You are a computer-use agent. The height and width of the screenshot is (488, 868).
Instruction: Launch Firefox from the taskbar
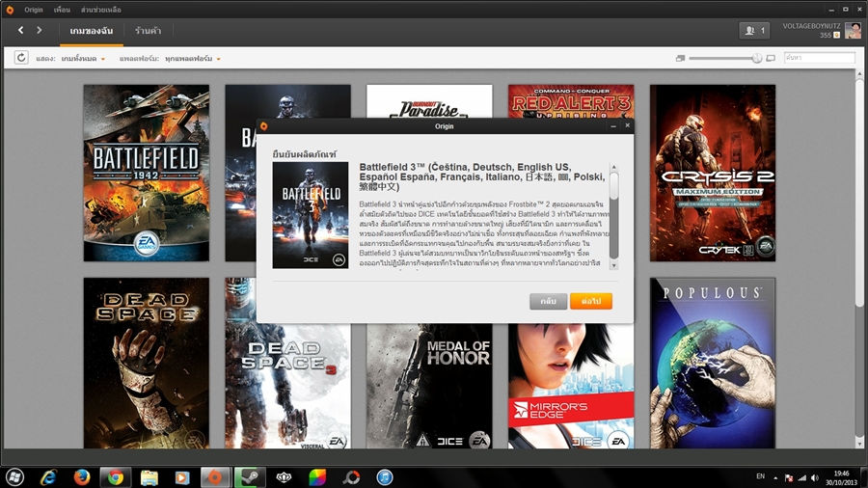tap(82, 477)
